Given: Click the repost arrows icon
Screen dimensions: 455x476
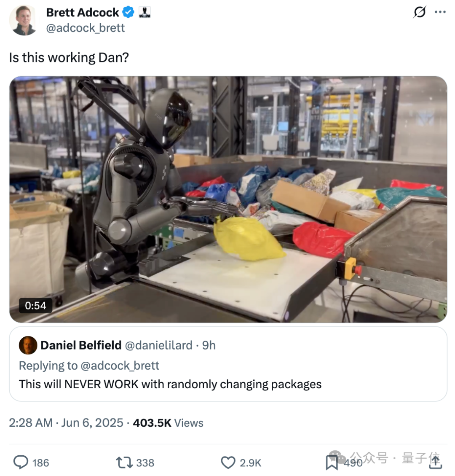Looking at the screenshot, I should [124, 463].
